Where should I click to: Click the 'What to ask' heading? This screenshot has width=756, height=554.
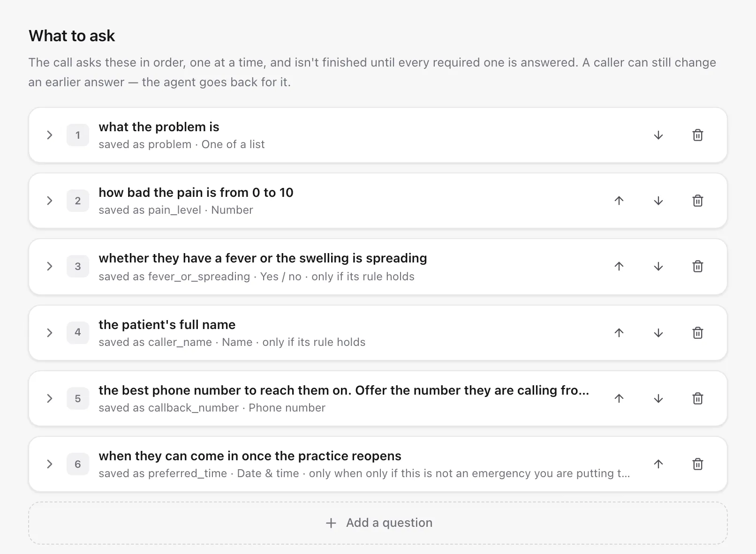pos(72,36)
